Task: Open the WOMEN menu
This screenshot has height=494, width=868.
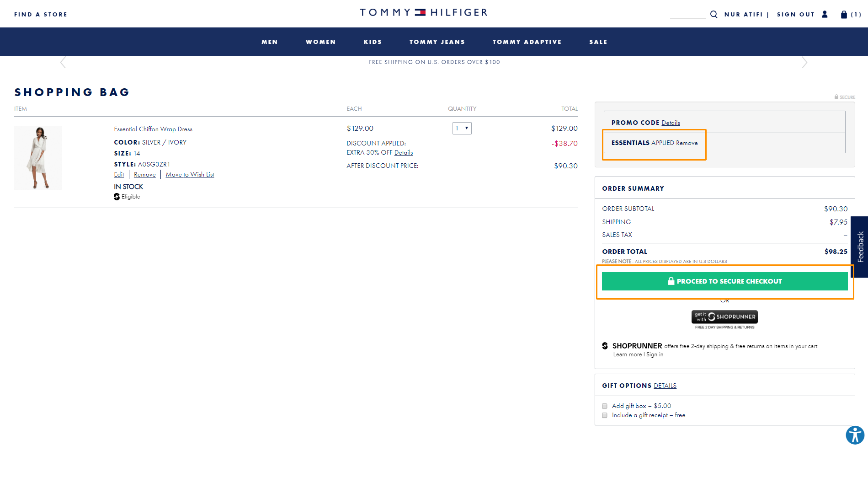Action: coord(321,42)
